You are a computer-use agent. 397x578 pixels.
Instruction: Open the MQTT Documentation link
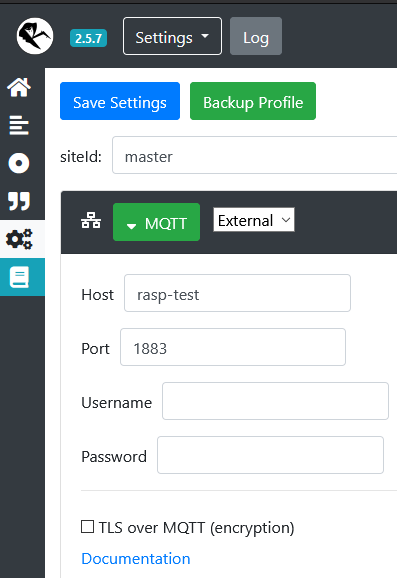pos(136,559)
